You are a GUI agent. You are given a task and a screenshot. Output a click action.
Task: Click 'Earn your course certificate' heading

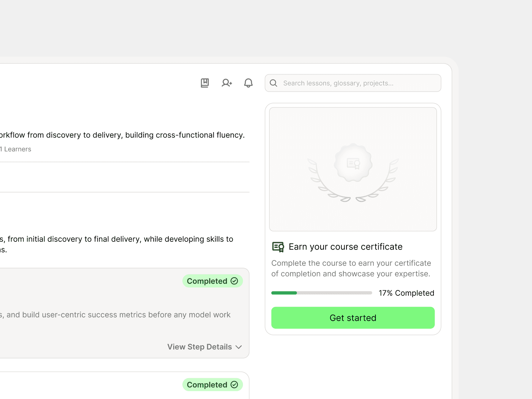pyautogui.click(x=346, y=247)
